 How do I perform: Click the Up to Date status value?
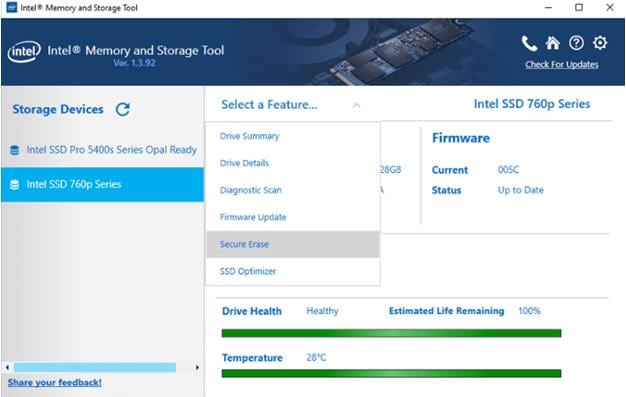point(521,190)
